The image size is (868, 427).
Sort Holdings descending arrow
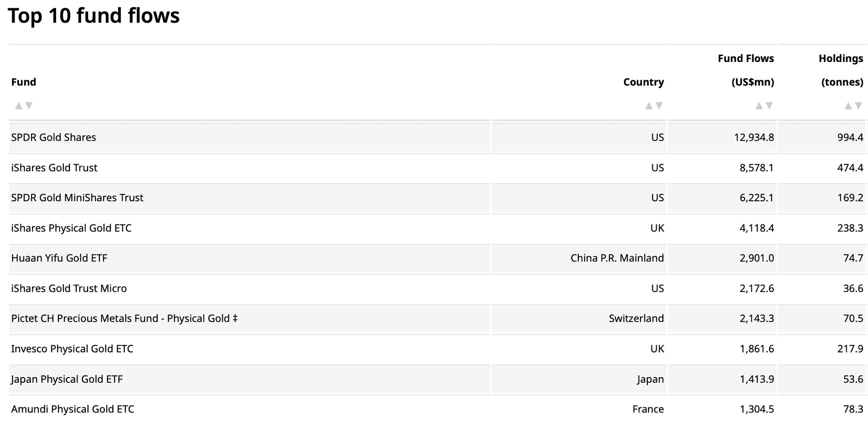click(x=859, y=106)
